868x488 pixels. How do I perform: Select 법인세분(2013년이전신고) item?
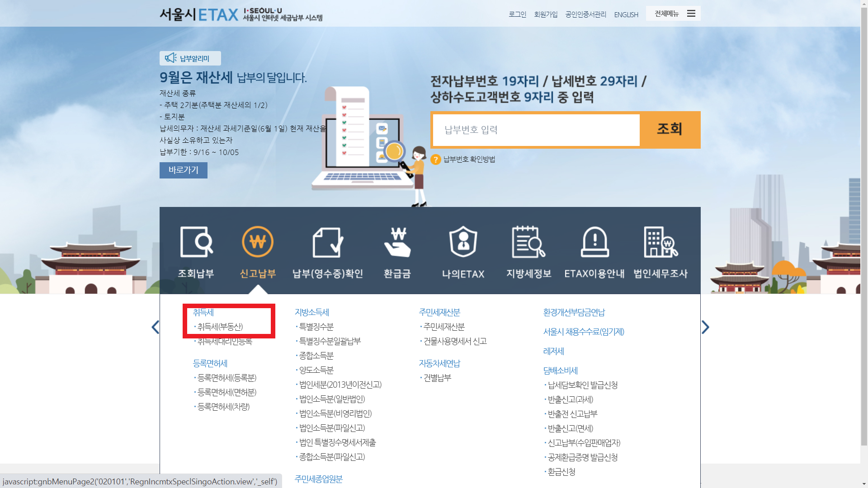point(340,385)
